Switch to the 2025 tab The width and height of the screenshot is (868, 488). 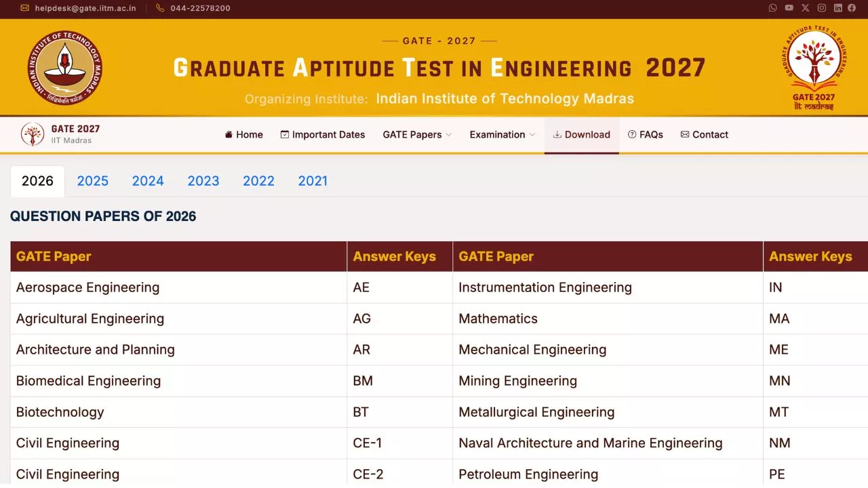[93, 181]
